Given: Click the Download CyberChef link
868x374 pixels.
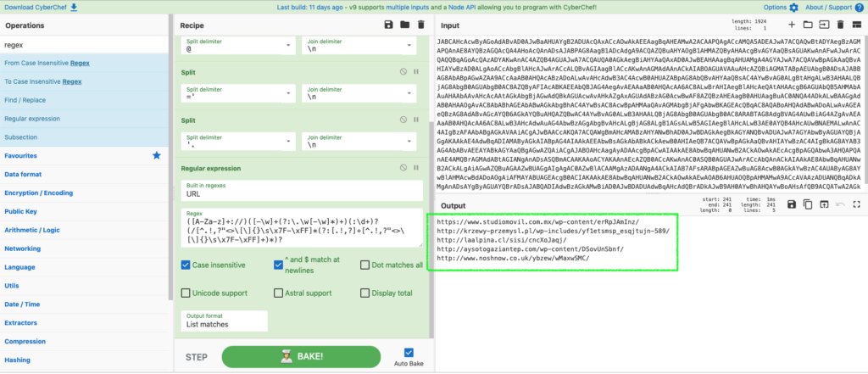Looking at the screenshot, I should 40,7.
